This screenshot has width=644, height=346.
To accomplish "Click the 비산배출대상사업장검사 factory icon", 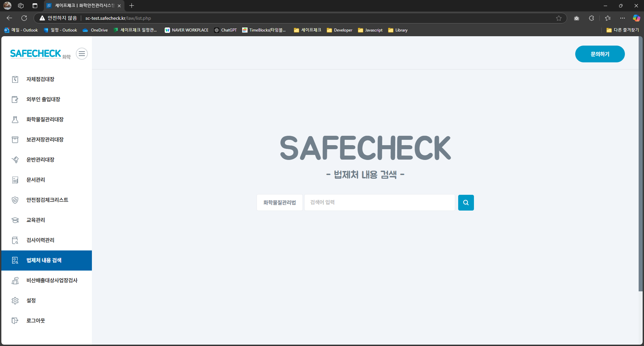I will click(15, 281).
